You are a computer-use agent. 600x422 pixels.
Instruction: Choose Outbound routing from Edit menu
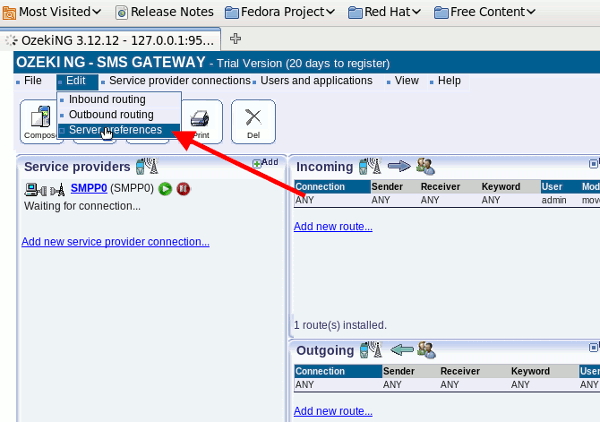pos(111,115)
